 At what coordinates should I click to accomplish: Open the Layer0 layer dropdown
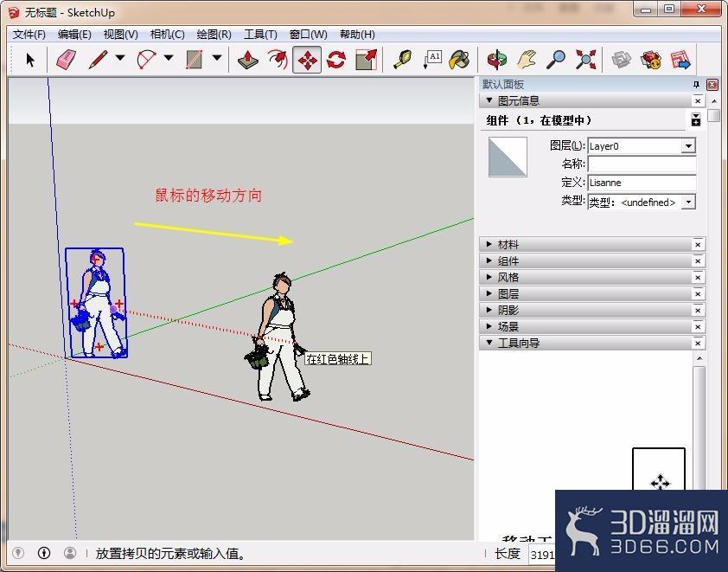[x=688, y=146]
